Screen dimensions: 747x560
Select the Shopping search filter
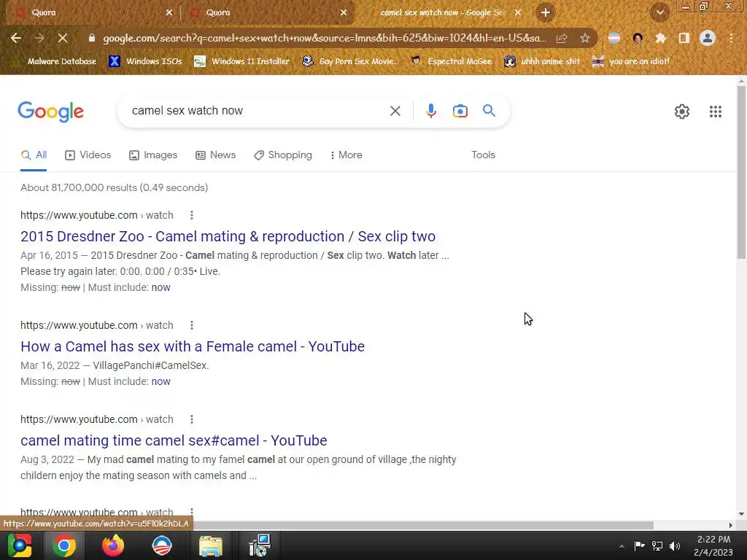283,155
